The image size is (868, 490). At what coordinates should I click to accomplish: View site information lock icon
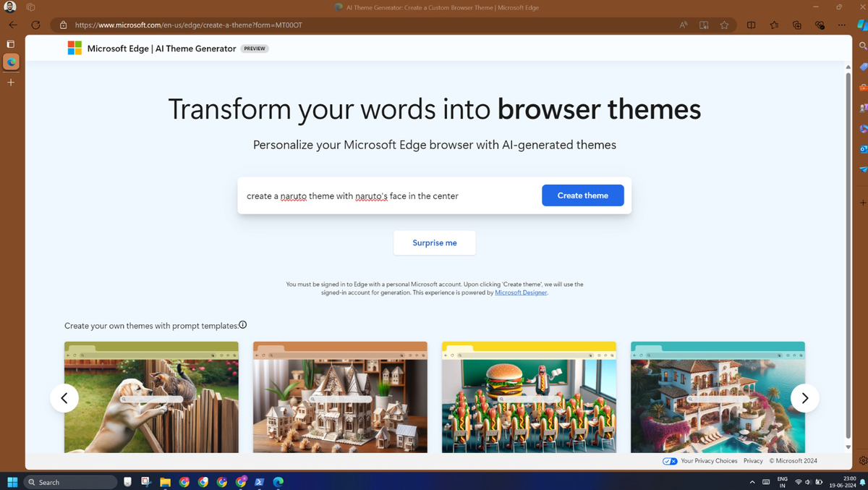tap(63, 25)
